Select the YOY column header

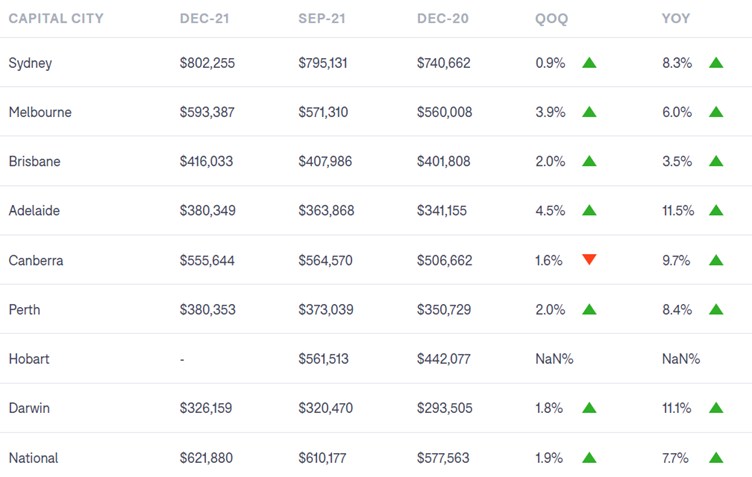pyautogui.click(x=676, y=19)
